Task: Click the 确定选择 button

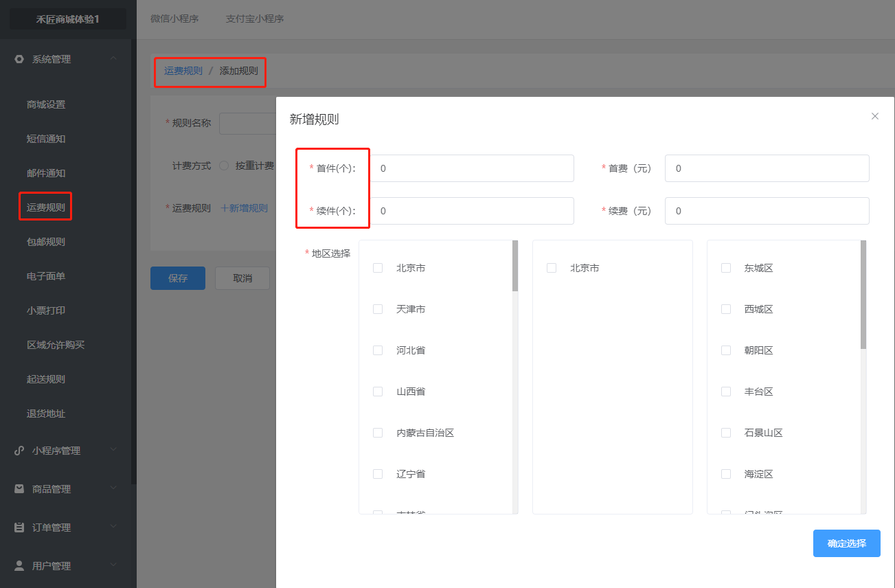Action: [x=847, y=543]
